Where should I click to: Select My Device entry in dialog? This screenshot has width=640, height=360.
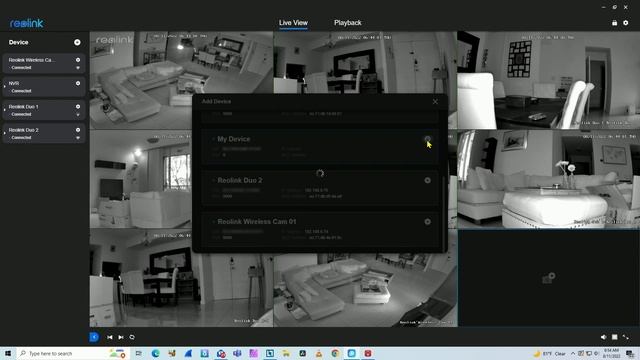(x=320, y=147)
